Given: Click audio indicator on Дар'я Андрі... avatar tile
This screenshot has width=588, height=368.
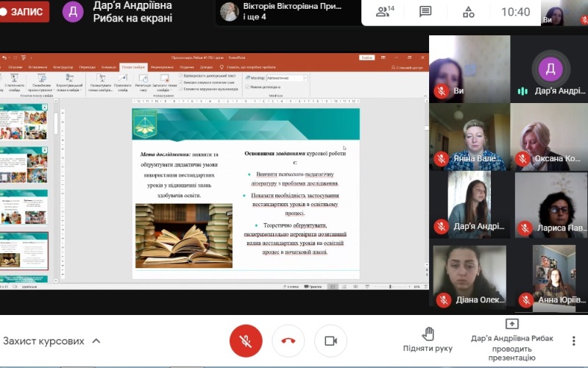Looking at the screenshot, I should tap(523, 91).
